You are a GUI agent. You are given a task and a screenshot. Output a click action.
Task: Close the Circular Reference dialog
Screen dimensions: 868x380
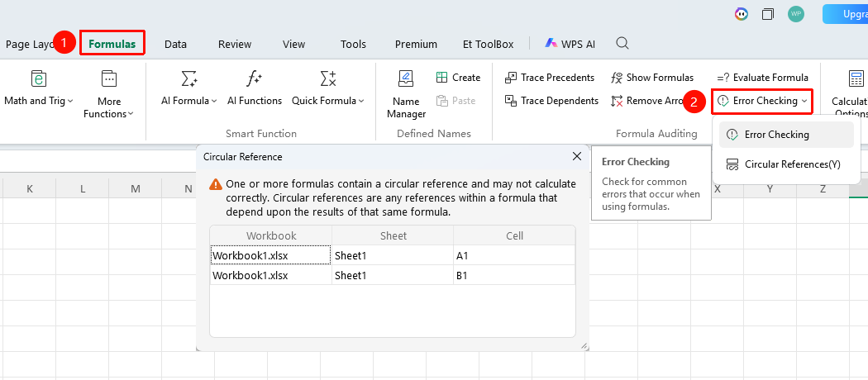coord(577,156)
